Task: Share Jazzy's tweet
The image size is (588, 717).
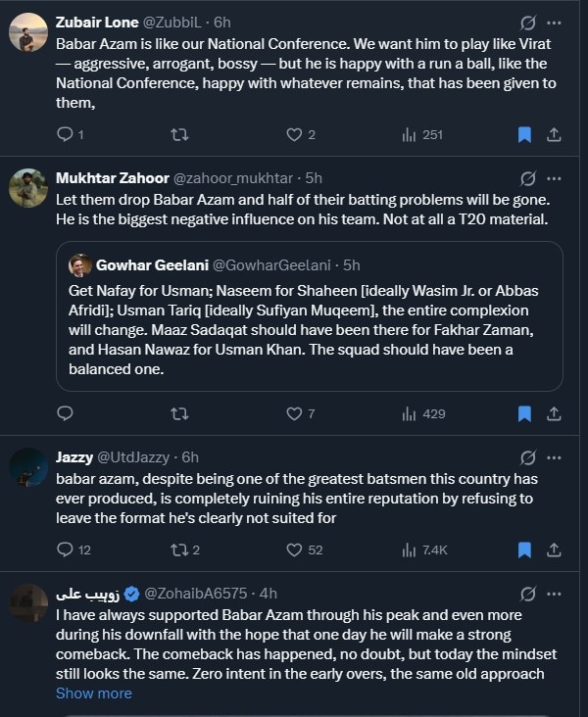Action: 553,550
